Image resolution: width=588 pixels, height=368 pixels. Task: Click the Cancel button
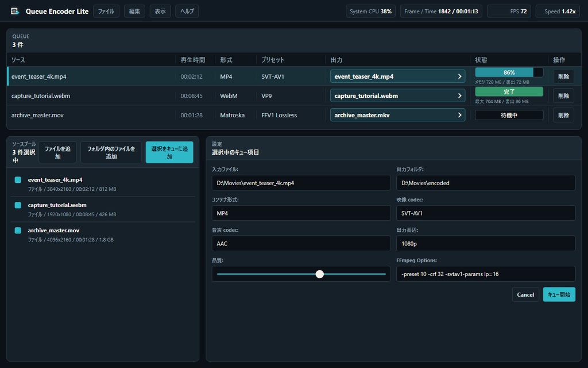(x=525, y=294)
